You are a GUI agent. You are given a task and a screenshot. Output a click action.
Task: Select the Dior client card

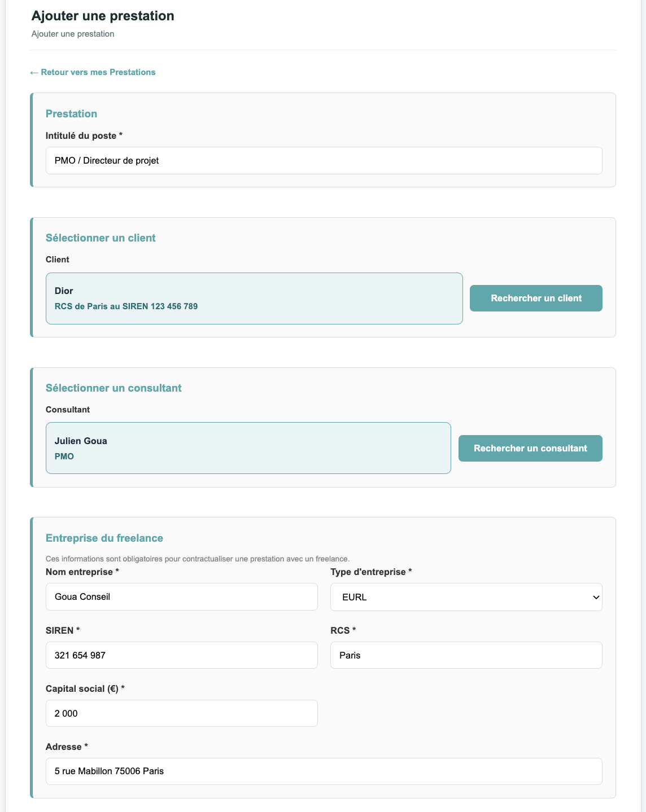coord(254,299)
